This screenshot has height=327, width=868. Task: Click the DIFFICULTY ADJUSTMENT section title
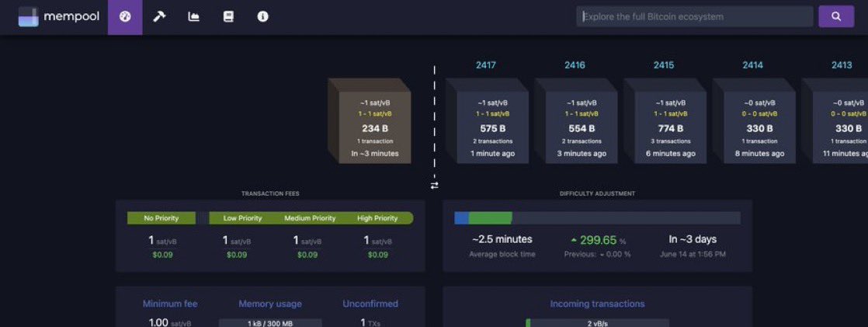coord(597,193)
